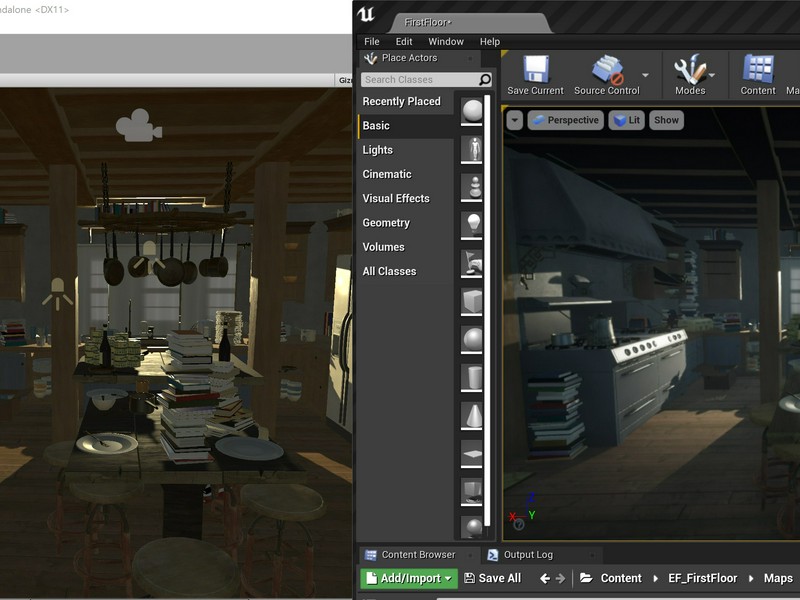Select the Cinematic category

coord(406,174)
